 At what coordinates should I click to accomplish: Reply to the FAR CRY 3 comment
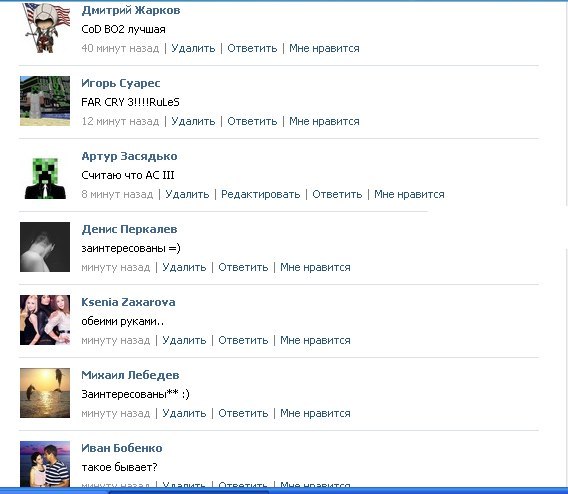(252, 121)
